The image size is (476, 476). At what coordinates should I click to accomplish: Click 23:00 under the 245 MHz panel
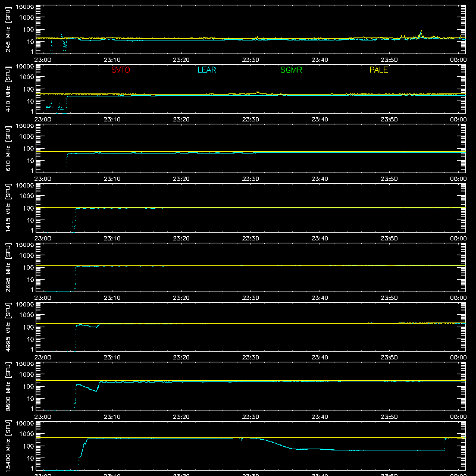click(43, 60)
